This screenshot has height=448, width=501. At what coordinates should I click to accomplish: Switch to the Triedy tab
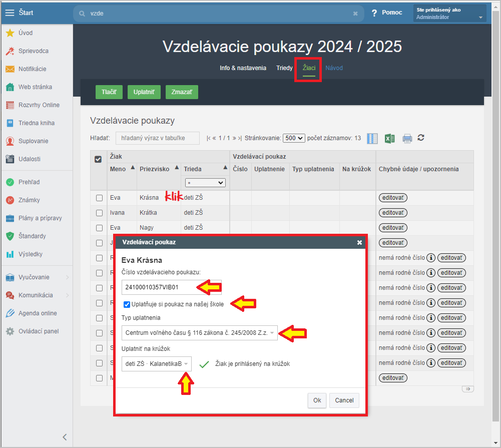click(x=284, y=68)
